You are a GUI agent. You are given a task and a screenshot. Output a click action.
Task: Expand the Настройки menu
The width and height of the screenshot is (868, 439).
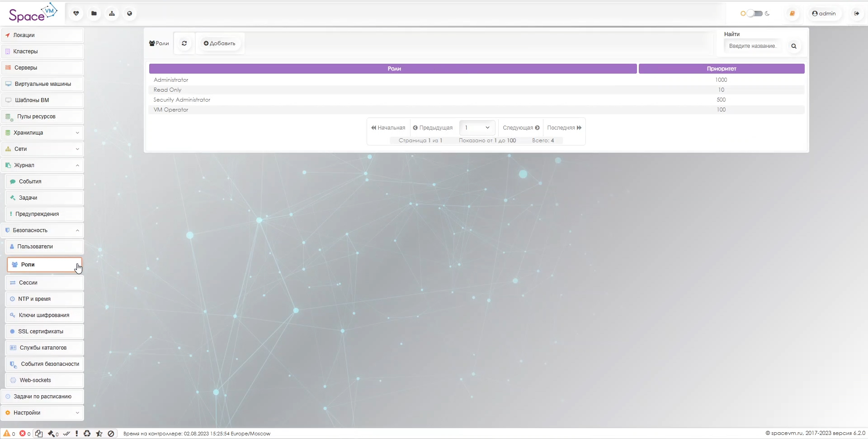tap(42, 413)
